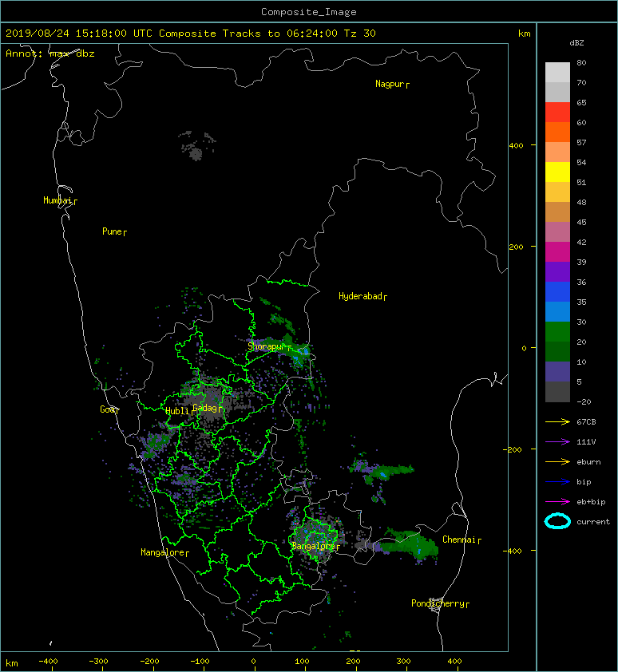Select the 'eburn' legend text
The height and width of the screenshot is (672, 618).
coord(588,462)
